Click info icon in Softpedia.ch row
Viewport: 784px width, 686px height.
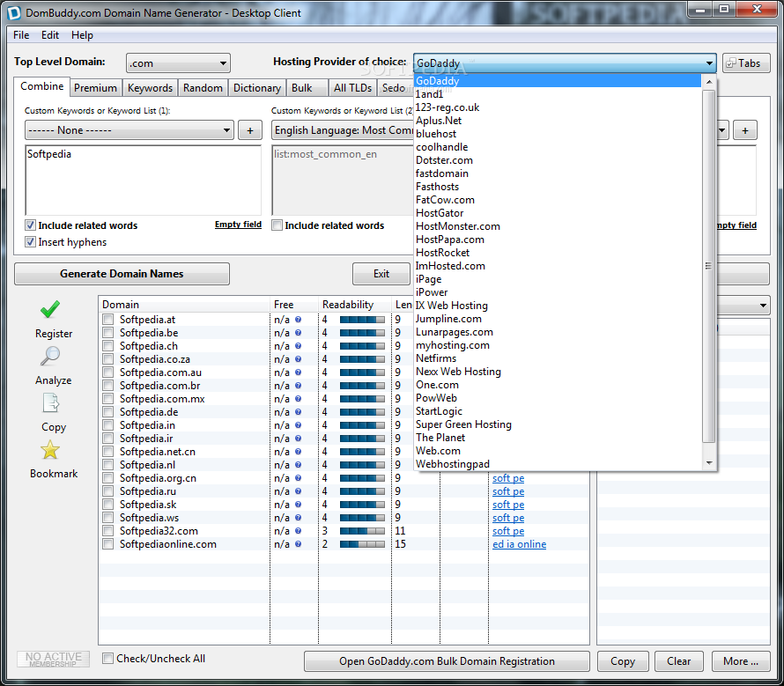tap(298, 346)
